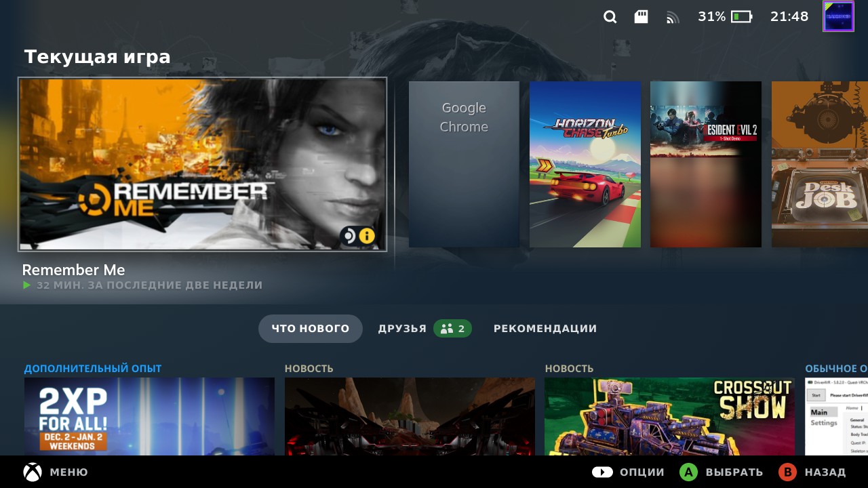Open the dark spaceship news card image
The height and width of the screenshot is (488, 868).
(410, 416)
